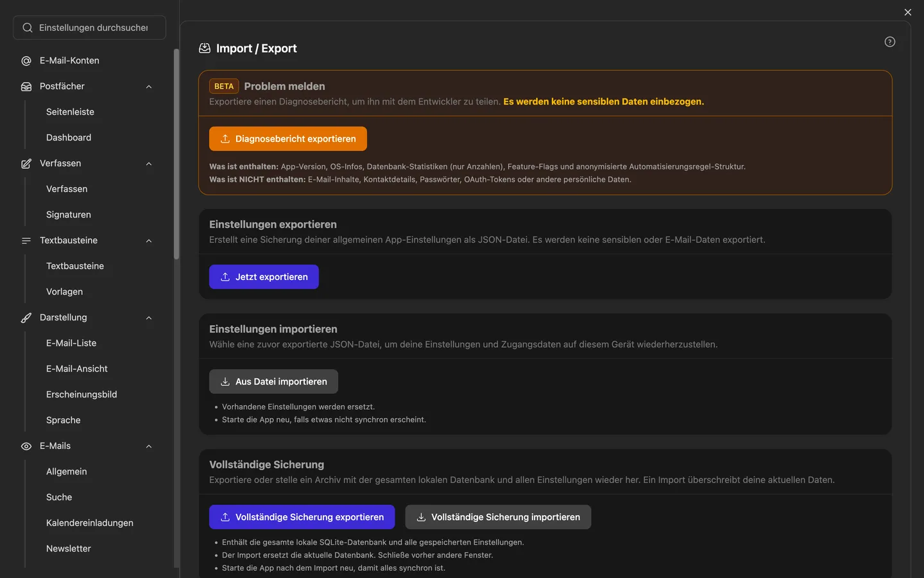Collapse the E-Mails section chevron
Viewport: 924px width, 578px height.
[x=149, y=446]
